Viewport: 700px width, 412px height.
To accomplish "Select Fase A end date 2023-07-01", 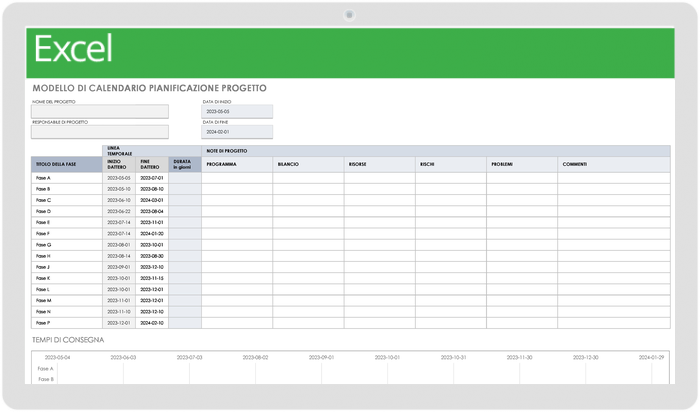I will 152,178.
